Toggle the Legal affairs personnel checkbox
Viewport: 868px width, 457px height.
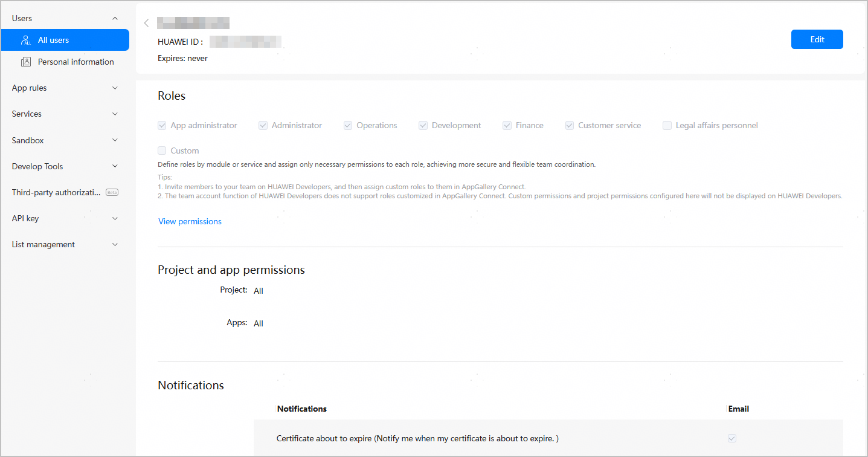click(667, 126)
